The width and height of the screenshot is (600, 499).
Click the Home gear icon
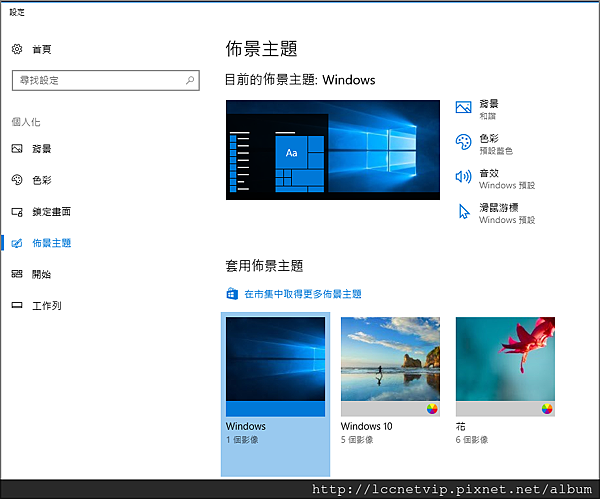17,49
